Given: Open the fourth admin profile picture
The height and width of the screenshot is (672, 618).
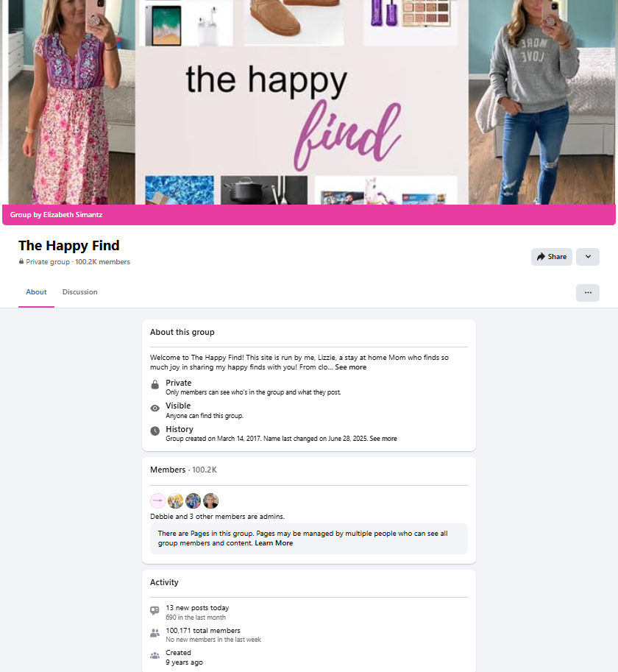Looking at the screenshot, I should (x=210, y=501).
